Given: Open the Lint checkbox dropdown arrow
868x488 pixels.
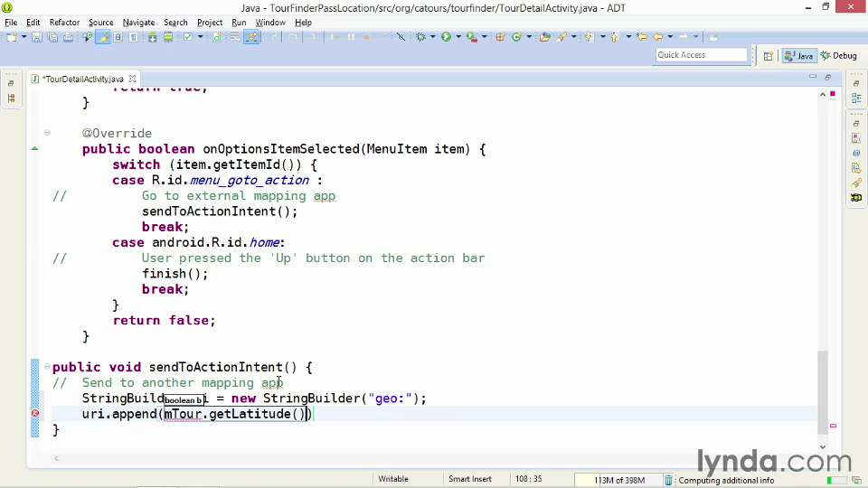Looking at the screenshot, I should pos(200,37).
